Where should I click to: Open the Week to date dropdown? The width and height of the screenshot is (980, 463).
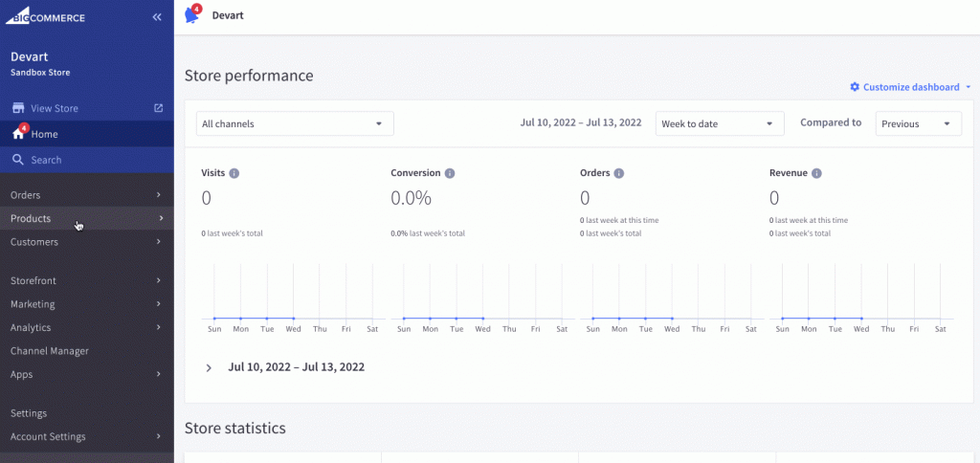click(719, 123)
